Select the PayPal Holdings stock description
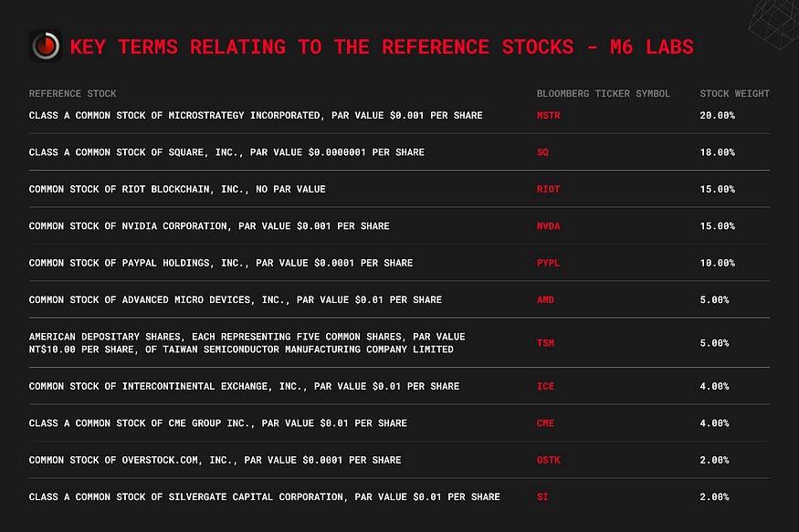This screenshot has width=799, height=532. pos(221,263)
